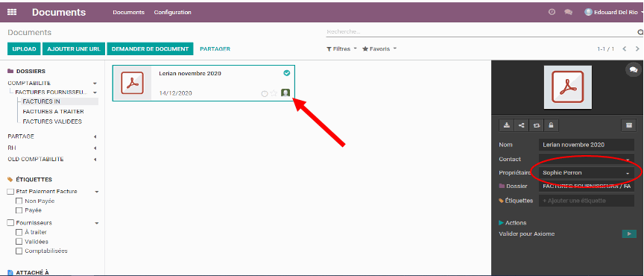The width and height of the screenshot is (644, 276).
Task: Click the Lerian novembre 2020 card title
Action: point(190,74)
